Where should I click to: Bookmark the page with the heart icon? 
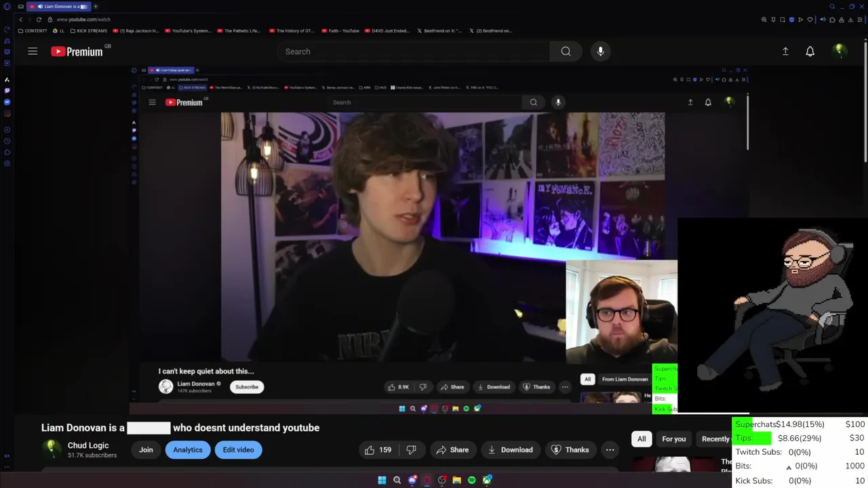(810, 20)
